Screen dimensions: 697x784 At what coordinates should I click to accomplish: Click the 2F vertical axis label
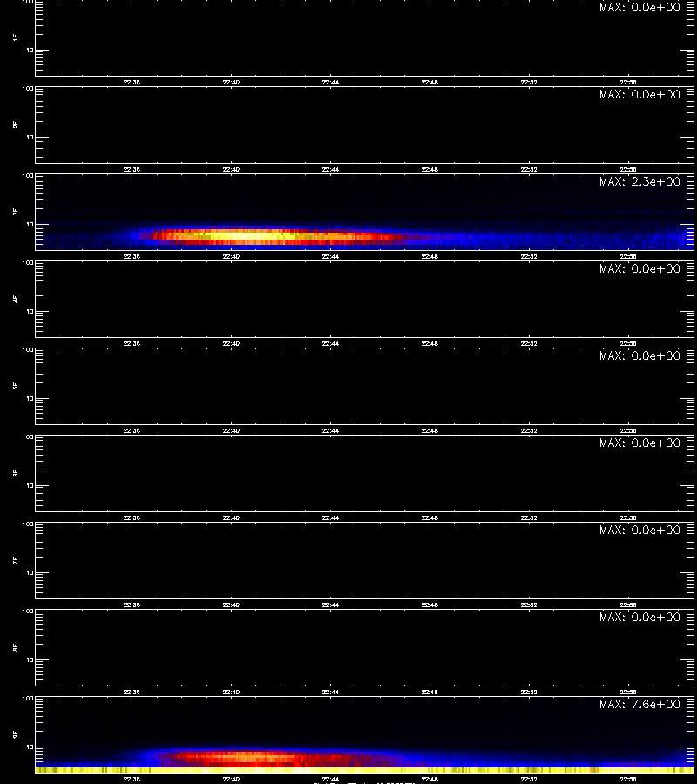pyautogui.click(x=16, y=125)
